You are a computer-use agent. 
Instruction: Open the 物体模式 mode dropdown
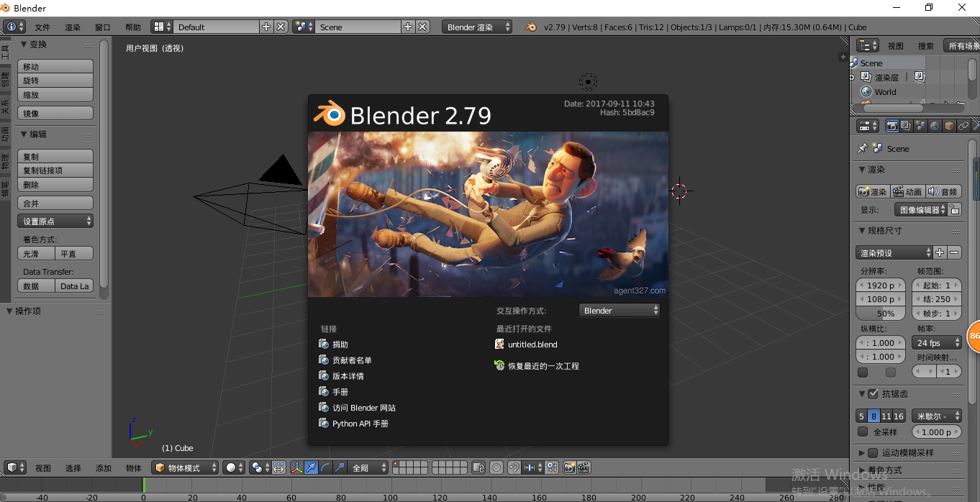[x=185, y=467]
